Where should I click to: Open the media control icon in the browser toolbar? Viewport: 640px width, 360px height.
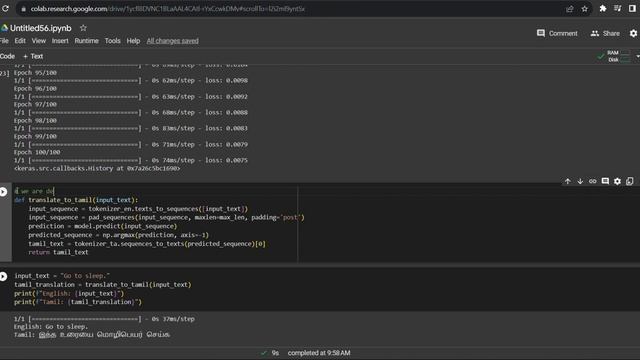(618, 9)
